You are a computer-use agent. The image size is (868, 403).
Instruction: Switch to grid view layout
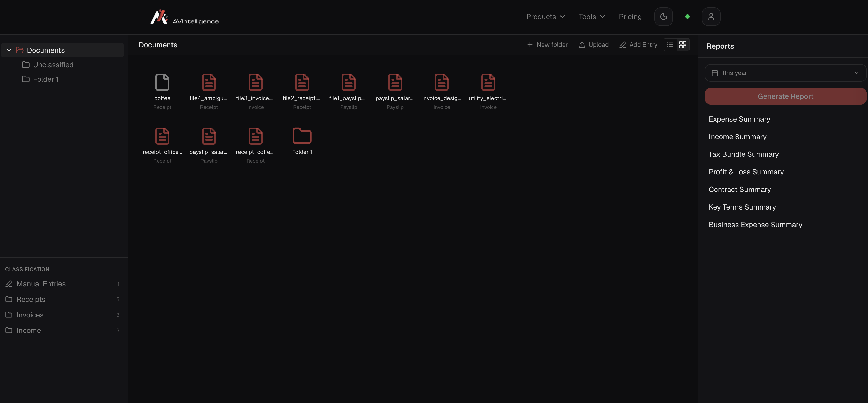click(683, 44)
